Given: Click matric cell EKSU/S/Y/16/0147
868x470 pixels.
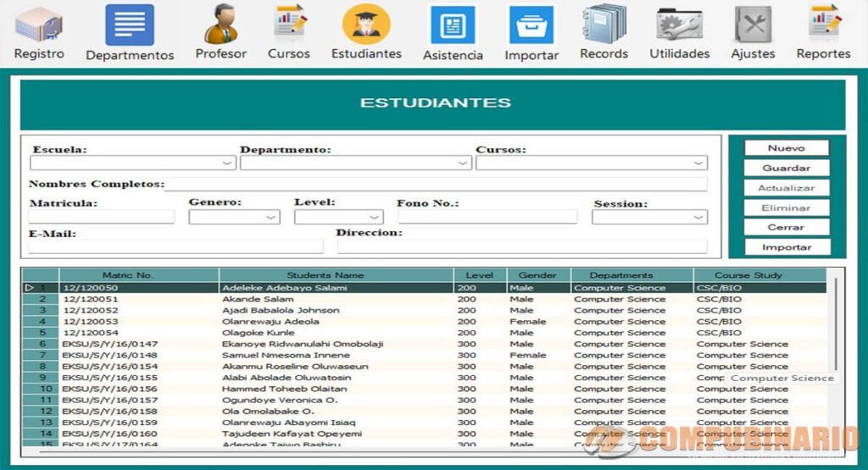Looking at the screenshot, I should click(139, 344).
